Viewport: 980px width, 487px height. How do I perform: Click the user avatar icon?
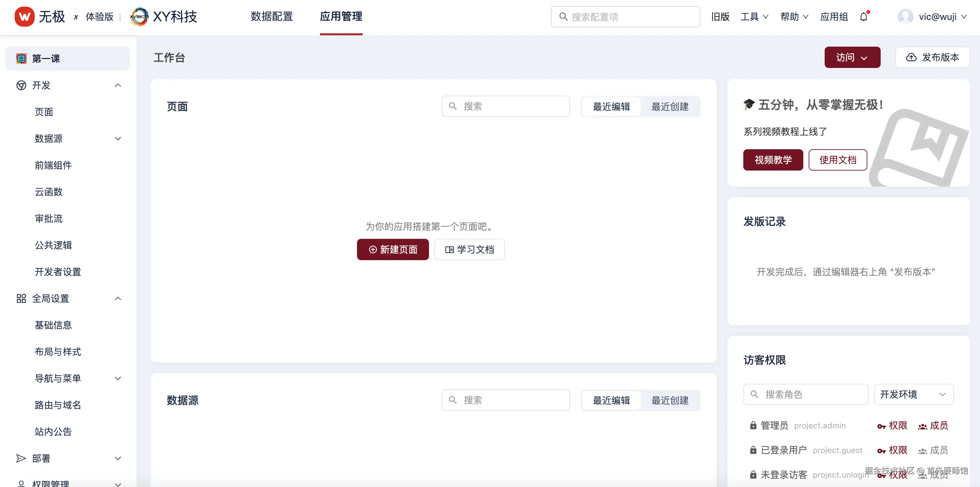coord(905,17)
